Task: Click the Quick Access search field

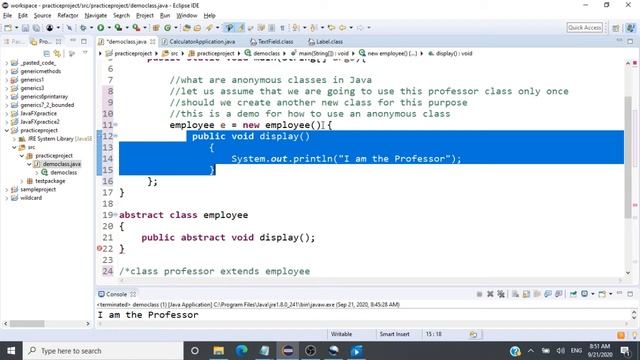Action: click(584, 28)
